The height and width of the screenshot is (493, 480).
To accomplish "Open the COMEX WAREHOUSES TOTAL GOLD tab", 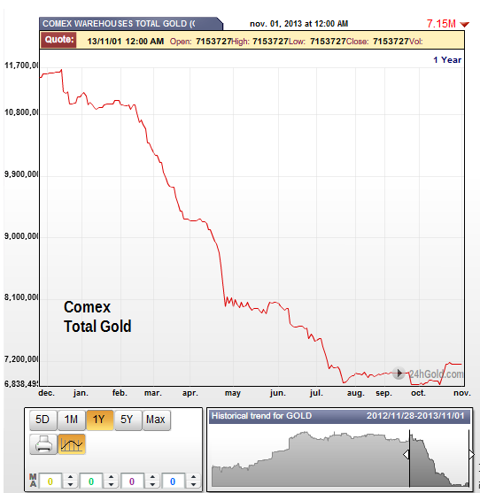I will click(131, 24).
